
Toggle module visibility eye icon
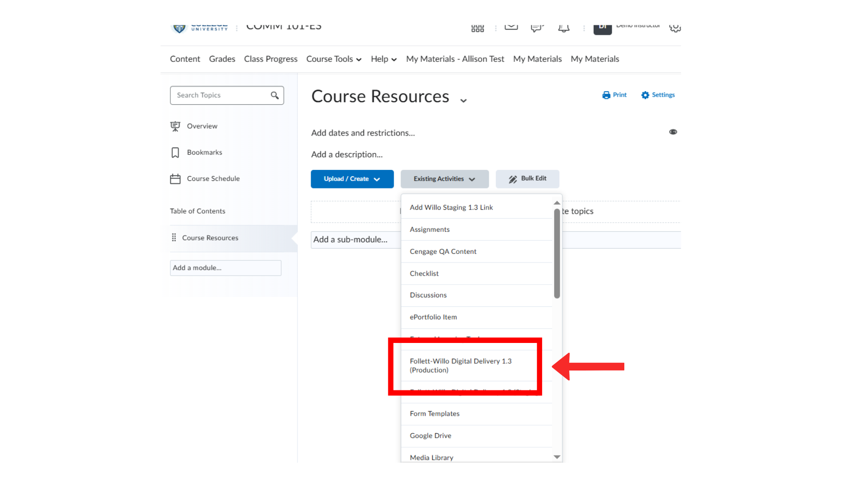pyautogui.click(x=673, y=132)
